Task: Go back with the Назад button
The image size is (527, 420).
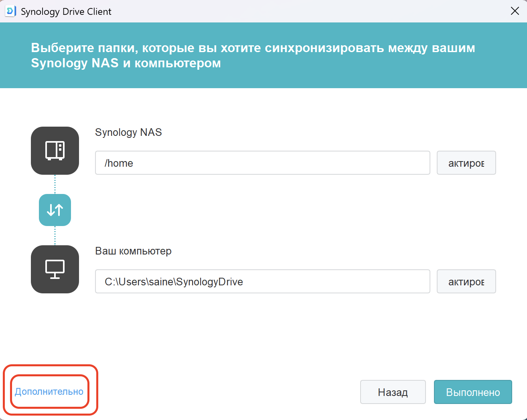Action: 393,392
